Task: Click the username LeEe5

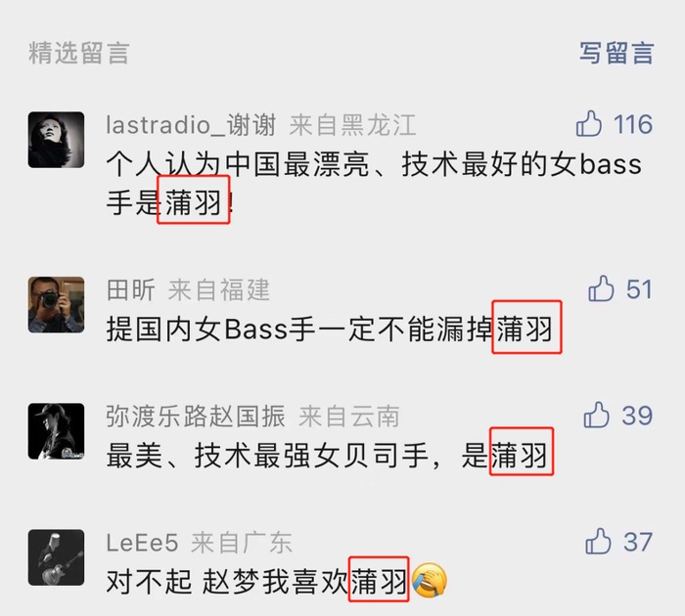Action: 143,543
